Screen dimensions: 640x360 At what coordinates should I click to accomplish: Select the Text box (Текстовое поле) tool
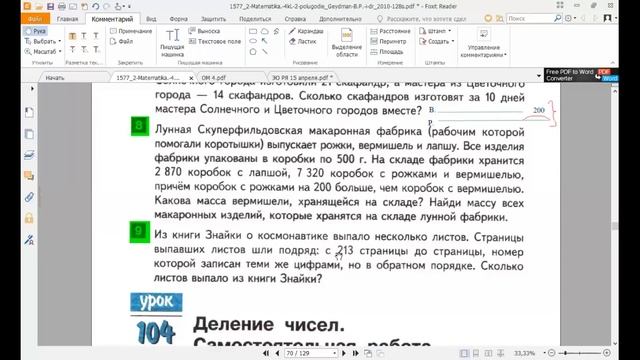click(215, 41)
